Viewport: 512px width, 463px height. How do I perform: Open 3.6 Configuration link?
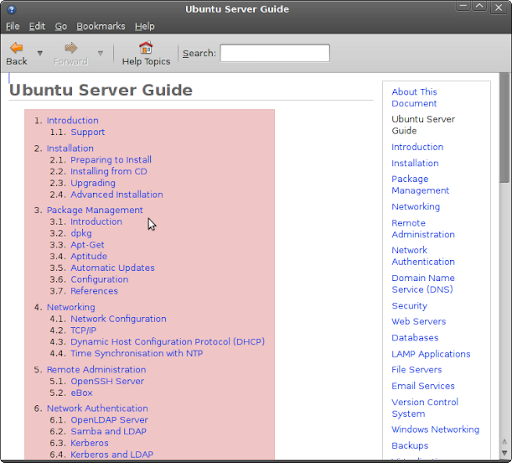[x=99, y=279]
